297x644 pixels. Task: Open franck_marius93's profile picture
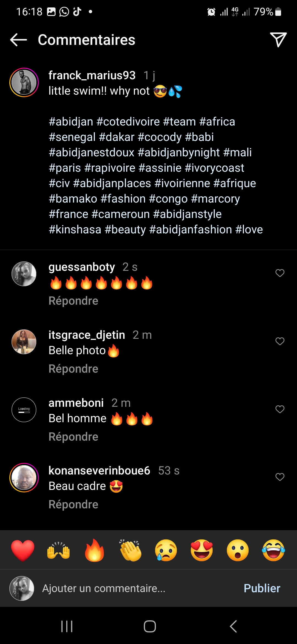(x=24, y=82)
